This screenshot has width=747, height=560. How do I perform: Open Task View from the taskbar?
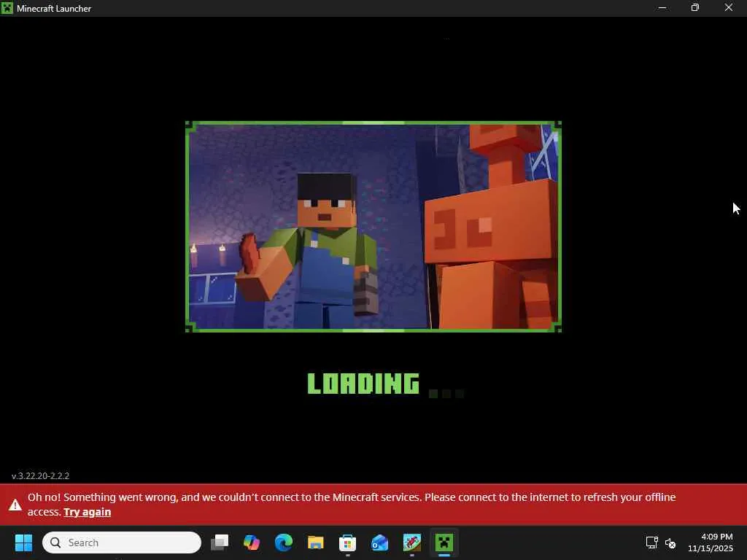[x=220, y=542]
